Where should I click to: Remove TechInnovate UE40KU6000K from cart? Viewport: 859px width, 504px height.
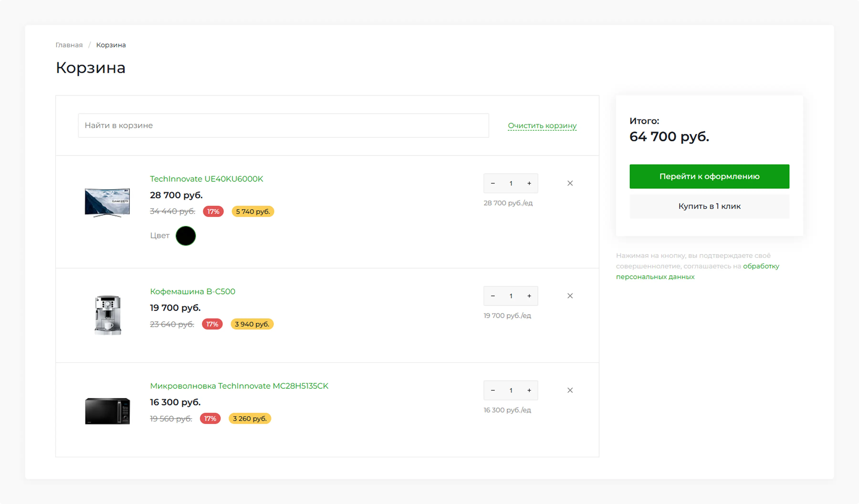570,183
